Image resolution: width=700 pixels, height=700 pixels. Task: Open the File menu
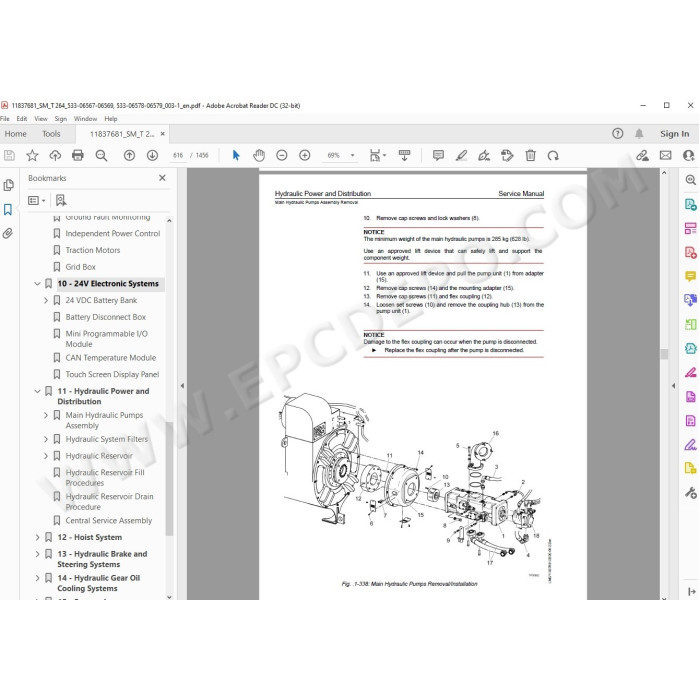click(5, 119)
